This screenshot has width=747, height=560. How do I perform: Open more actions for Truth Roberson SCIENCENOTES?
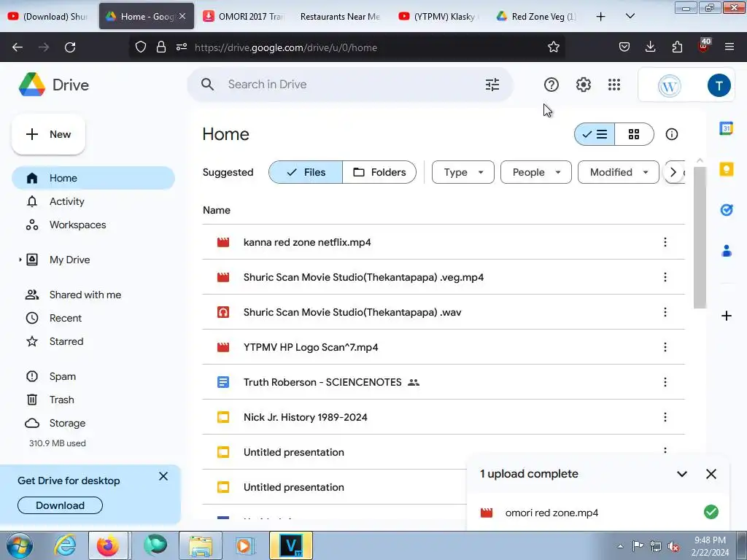pyautogui.click(x=665, y=382)
